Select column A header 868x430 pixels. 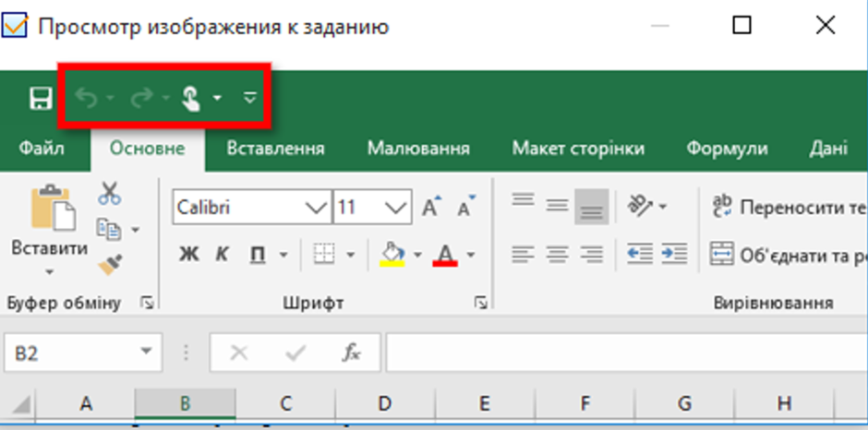coord(85,404)
